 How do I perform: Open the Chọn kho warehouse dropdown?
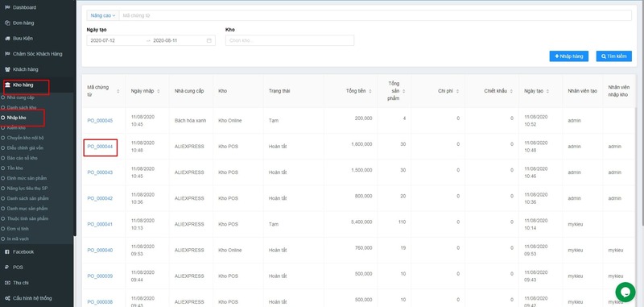[x=290, y=40]
